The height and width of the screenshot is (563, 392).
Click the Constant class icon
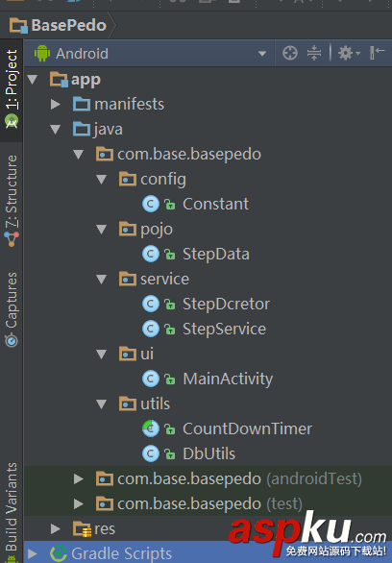151,204
